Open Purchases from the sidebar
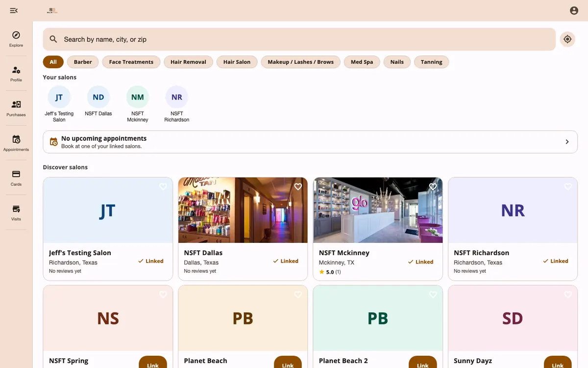Screen dimensions: 588x368 coord(16,108)
